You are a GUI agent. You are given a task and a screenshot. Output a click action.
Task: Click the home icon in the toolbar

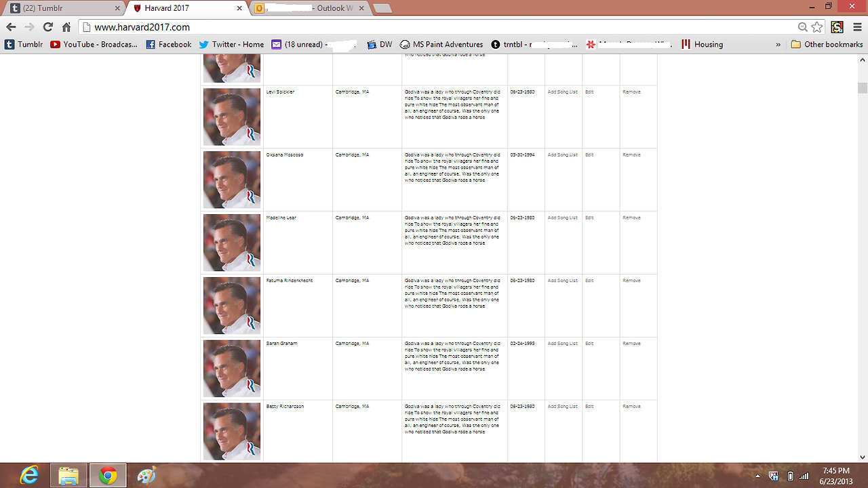[x=66, y=27]
